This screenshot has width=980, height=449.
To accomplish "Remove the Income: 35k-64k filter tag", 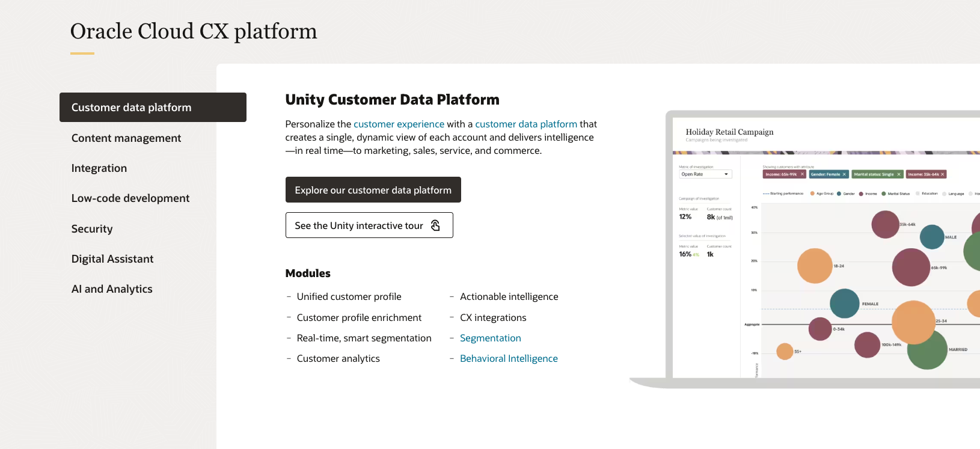I will coord(943,174).
